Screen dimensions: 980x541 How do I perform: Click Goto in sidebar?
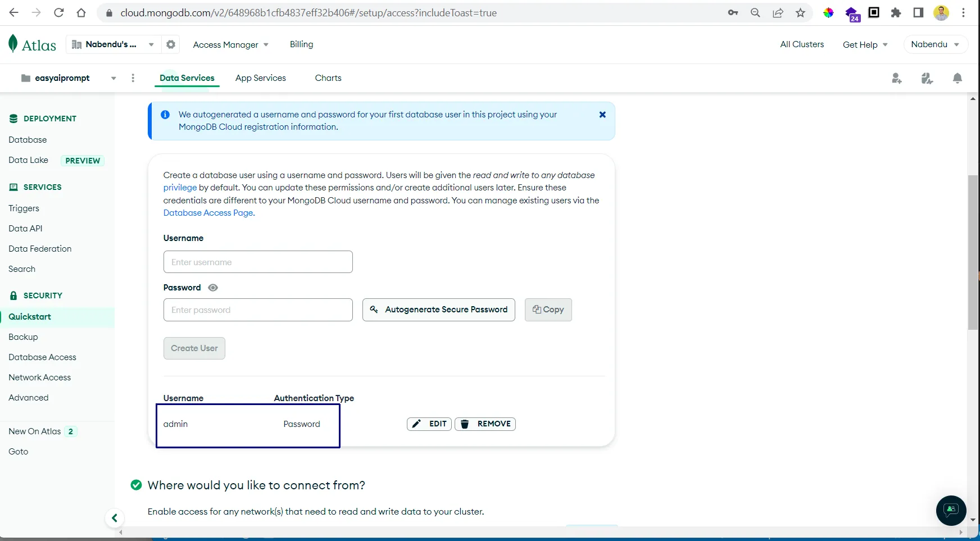point(18,452)
